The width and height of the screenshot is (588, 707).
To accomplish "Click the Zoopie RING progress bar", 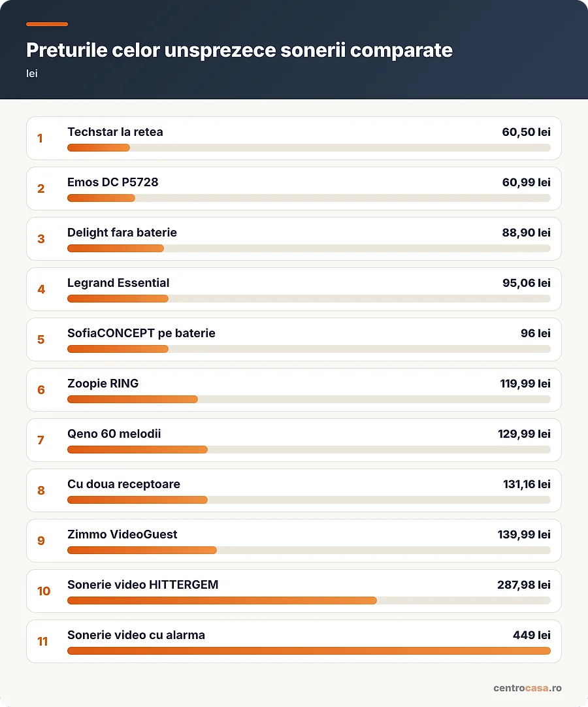I will tap(309, 399).
